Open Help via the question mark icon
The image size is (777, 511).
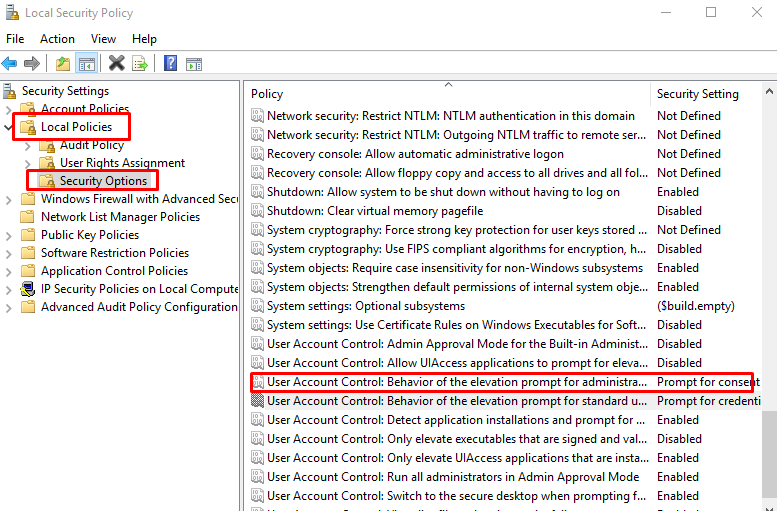pos(170,63)
